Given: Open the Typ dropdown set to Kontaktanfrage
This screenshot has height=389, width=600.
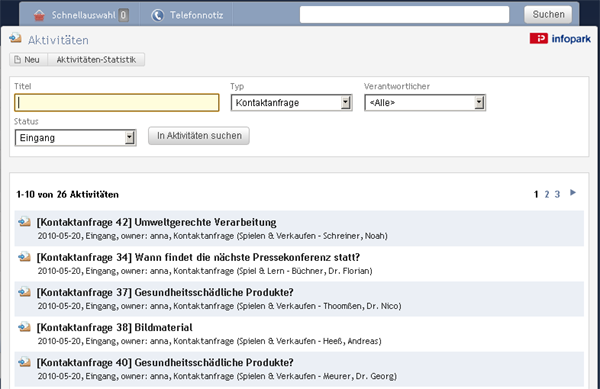Looking at the screenshot, I should point(291,103).
